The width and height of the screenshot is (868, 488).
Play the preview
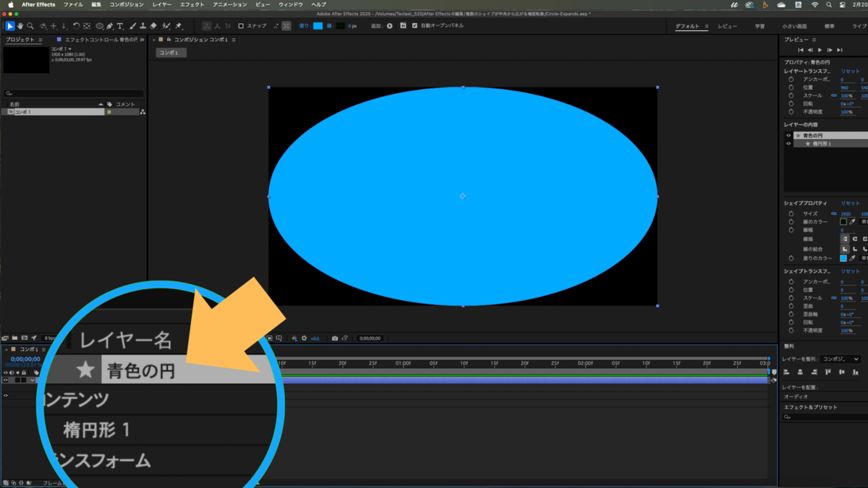tap(820, 50)
